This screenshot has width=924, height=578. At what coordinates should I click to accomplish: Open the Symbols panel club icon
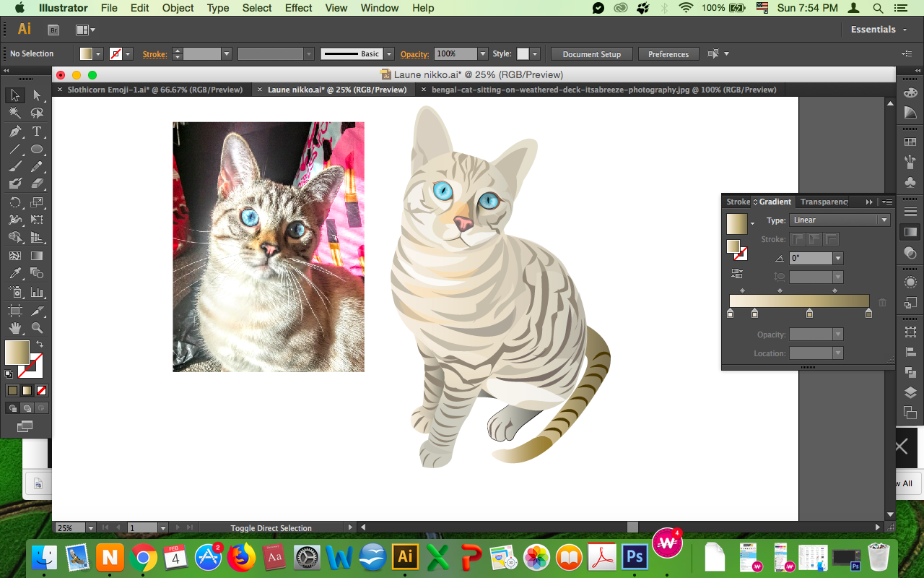tap(910, 182)
